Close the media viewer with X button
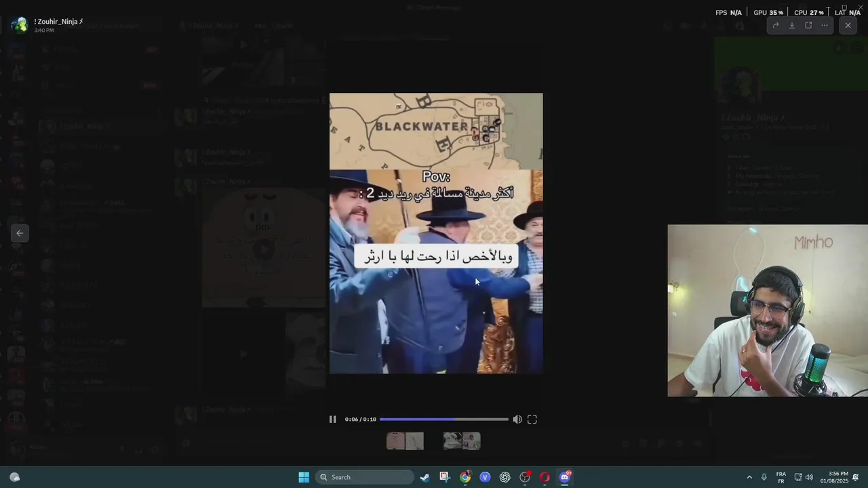 (x=848, y=25)
